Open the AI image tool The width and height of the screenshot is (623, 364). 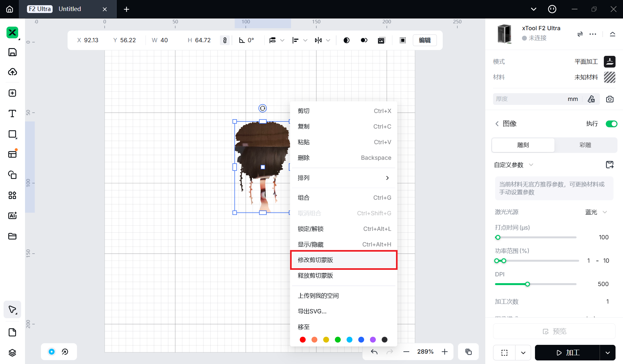pos(12,216)
